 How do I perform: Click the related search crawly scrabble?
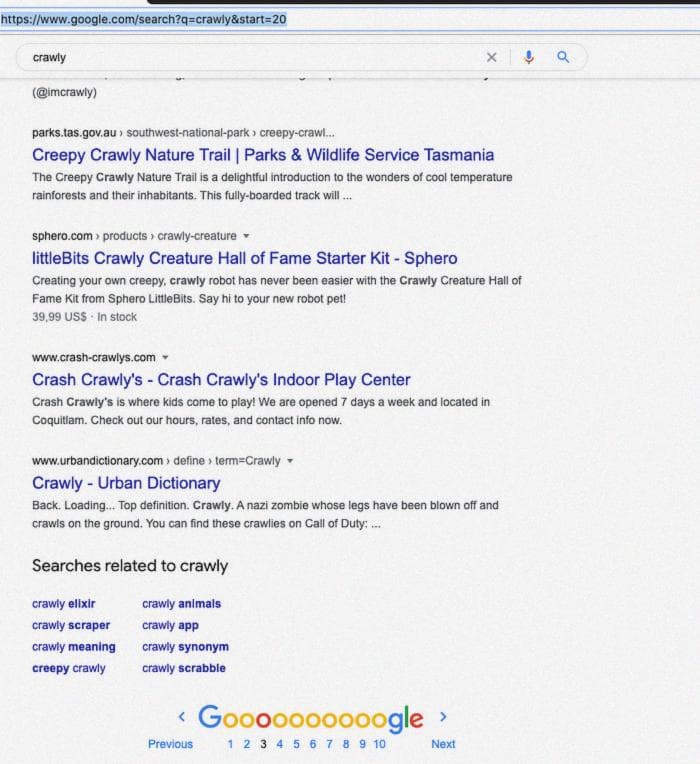click(184, 668)
